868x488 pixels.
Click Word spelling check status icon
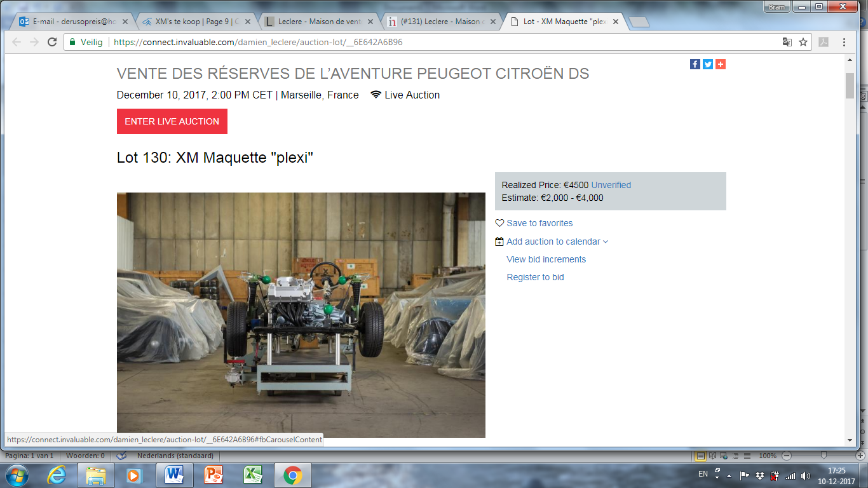tap(121, 456)
